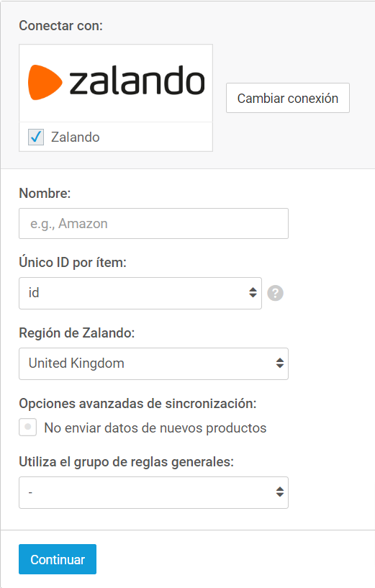Click the Región de Zalando: label
This screenshot has height=588, width=375.
[77, 333]
